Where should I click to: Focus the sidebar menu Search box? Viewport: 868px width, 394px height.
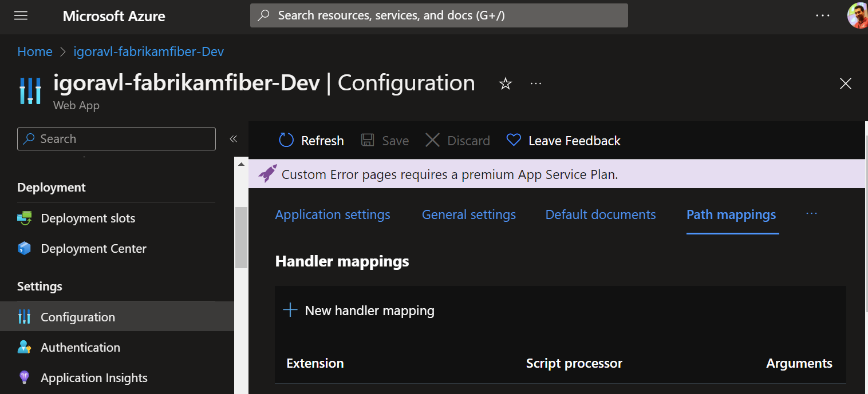coord(116,139)
